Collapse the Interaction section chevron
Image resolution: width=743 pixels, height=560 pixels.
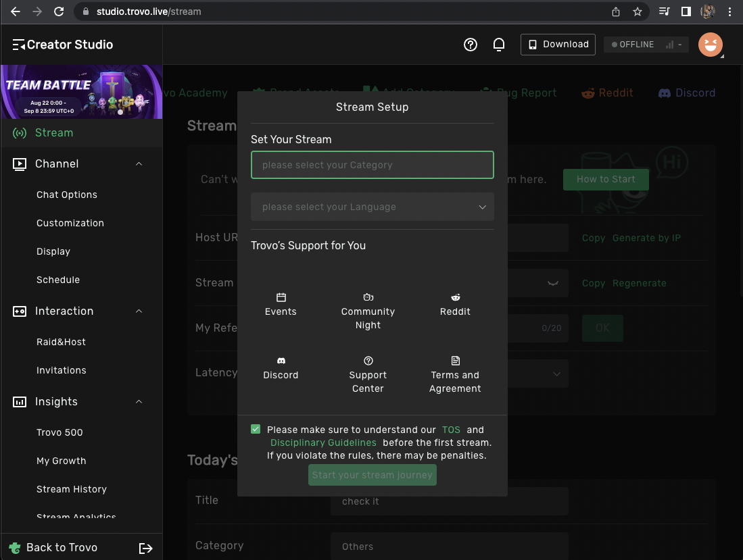coord(139,311)
